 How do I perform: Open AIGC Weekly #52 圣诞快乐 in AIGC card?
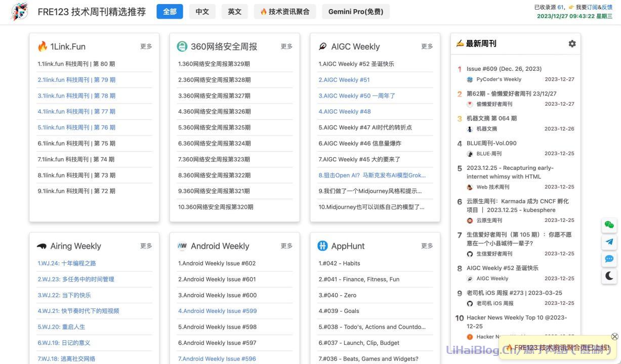[x=356, y=64]
